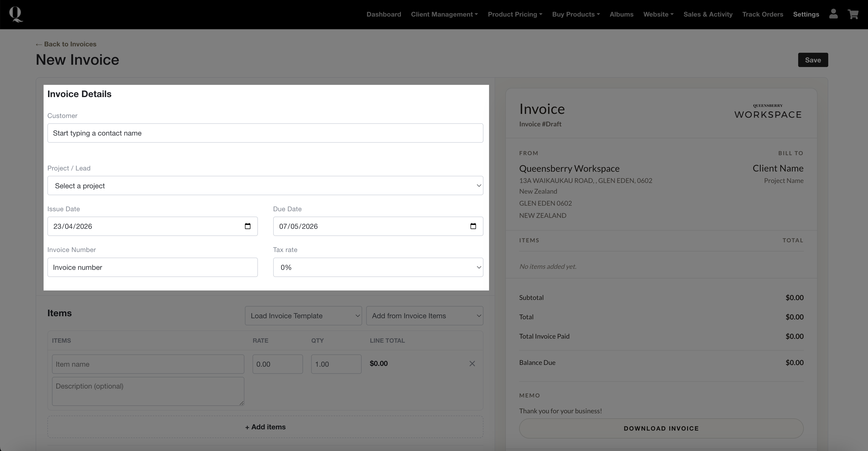
Task: Remove the item row with X icon
Action: pyautogui.click(x=472, y=363)
